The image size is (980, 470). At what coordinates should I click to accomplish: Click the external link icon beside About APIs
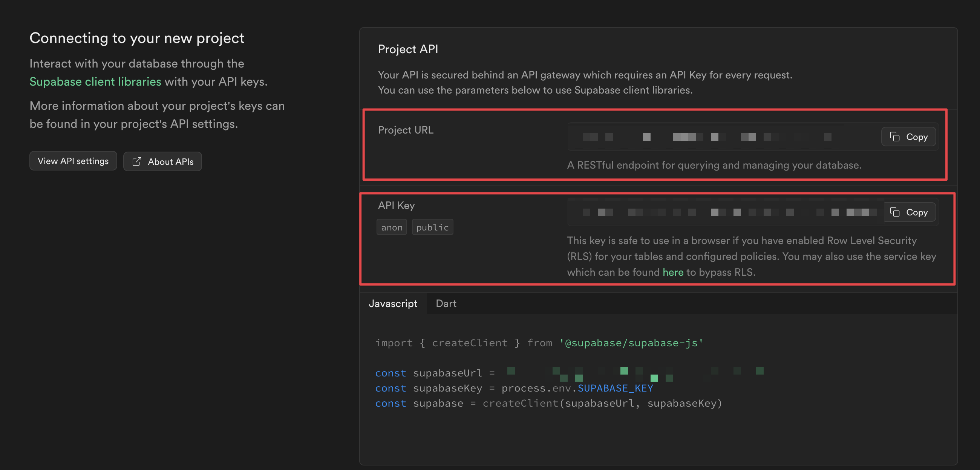[136, 161]
